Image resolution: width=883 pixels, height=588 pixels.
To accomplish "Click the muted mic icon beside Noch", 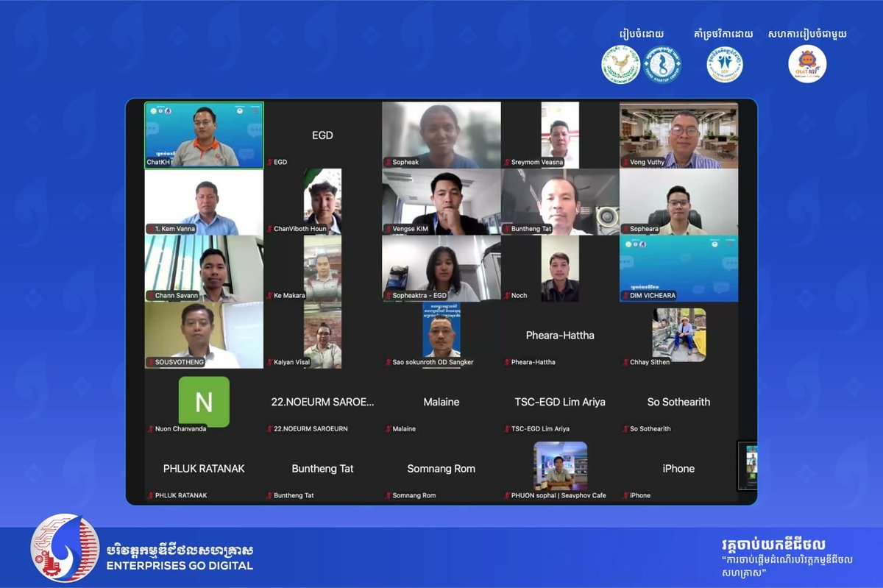I will 506,296.
